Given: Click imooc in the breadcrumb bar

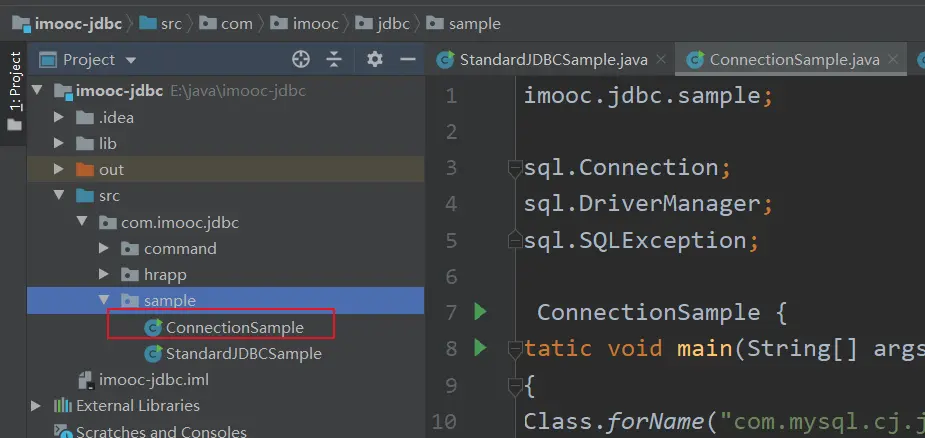Looking at the screenshot, I should pos(316,24).
